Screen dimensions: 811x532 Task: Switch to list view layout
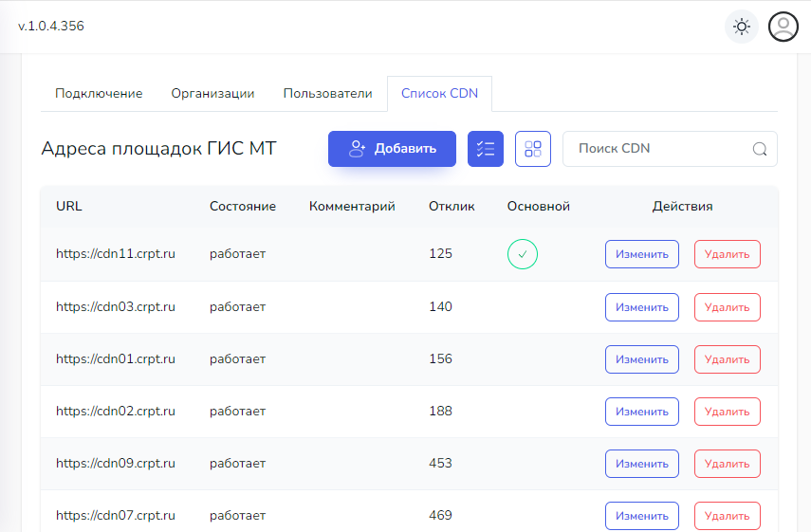(x=485, y=149)
